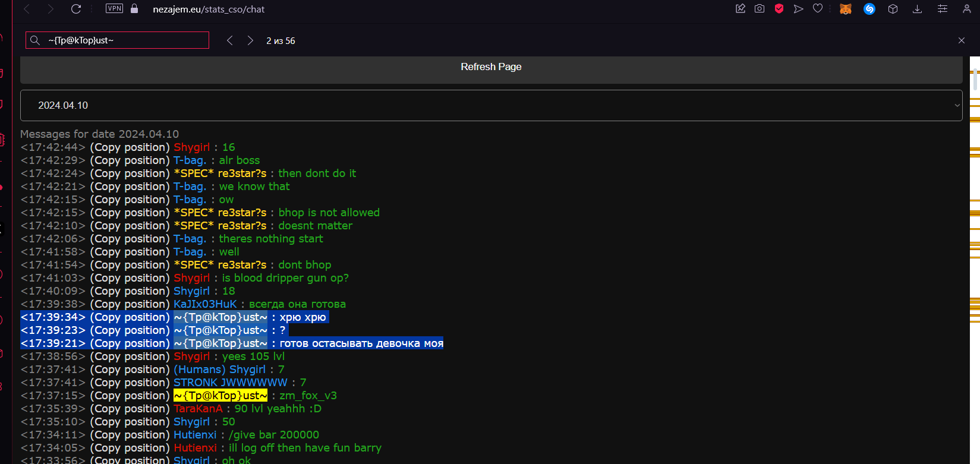Toggle the VPN badge in address bar

pos(114,8)
